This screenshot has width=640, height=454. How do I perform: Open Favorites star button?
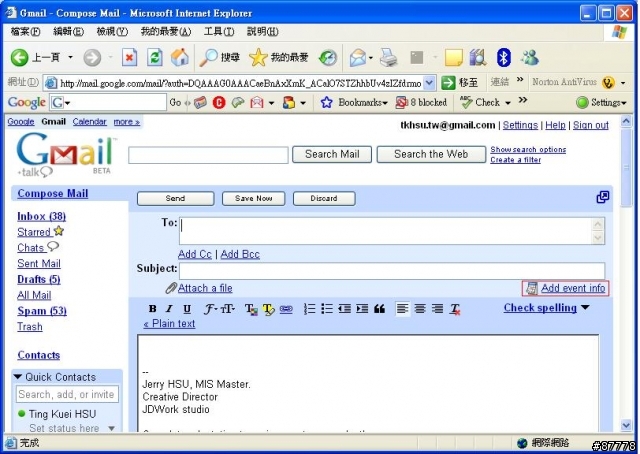[278, 58]
